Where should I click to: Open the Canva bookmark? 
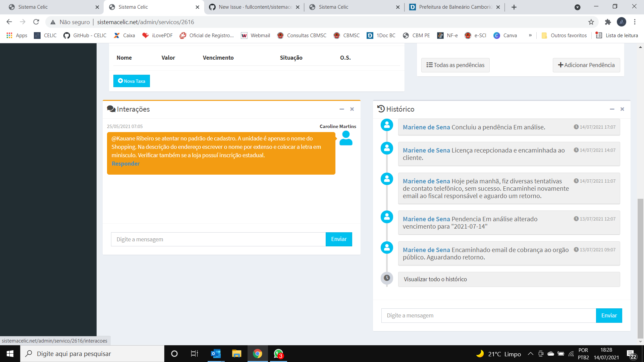coord(505,36)
